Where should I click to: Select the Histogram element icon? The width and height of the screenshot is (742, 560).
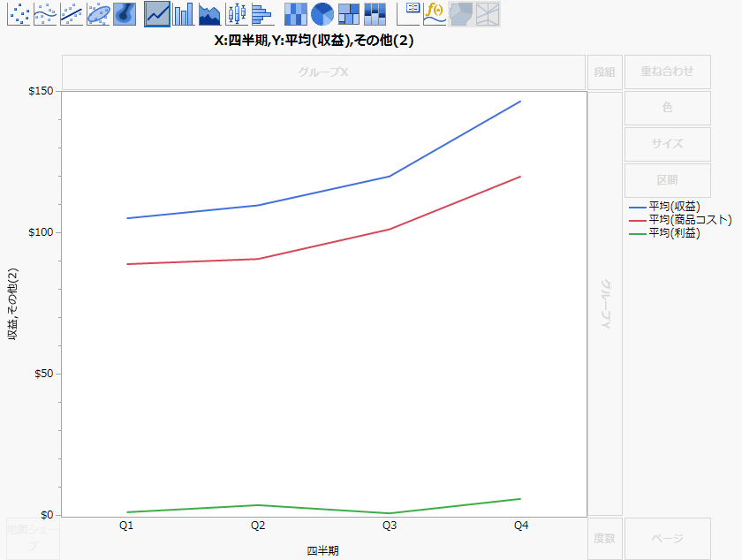coord(263,14)
